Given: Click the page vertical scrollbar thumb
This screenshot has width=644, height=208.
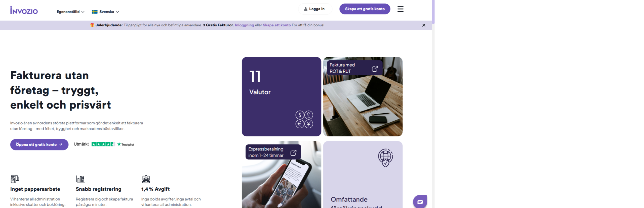Looking at the screenshot, I should pyautogui.click(x=433, y=12).
